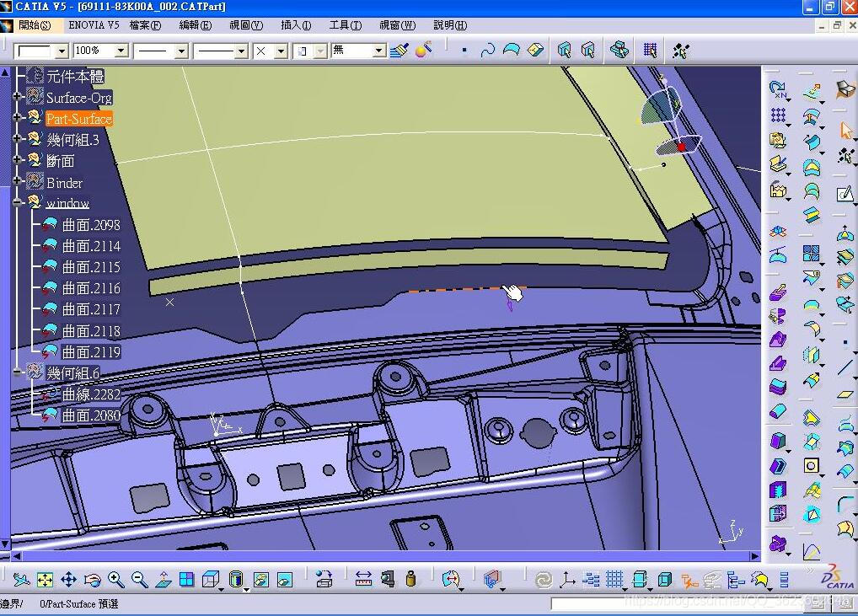
Task: Toggle the Surface selection filter
Action: pyautogui.click(x=511, y=51)
